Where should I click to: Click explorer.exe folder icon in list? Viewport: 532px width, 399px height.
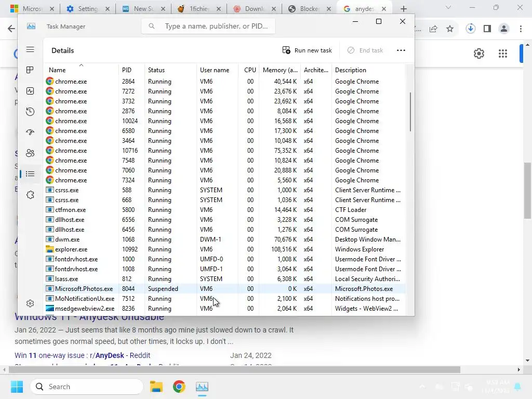coord(50,249)
